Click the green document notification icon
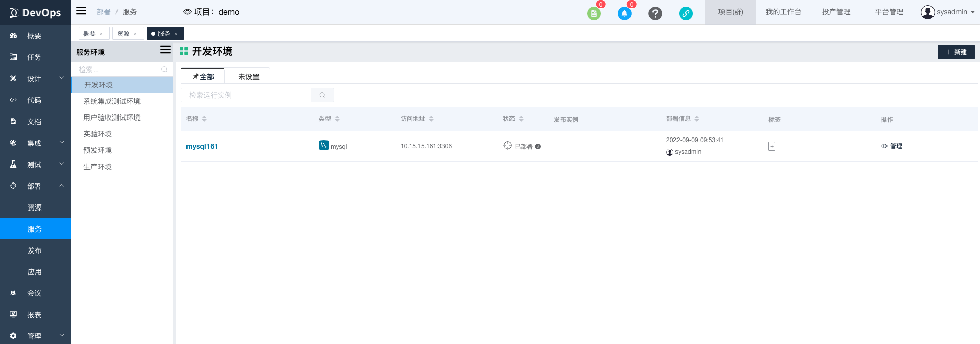The image size is (980, 344). pos(593,14)
